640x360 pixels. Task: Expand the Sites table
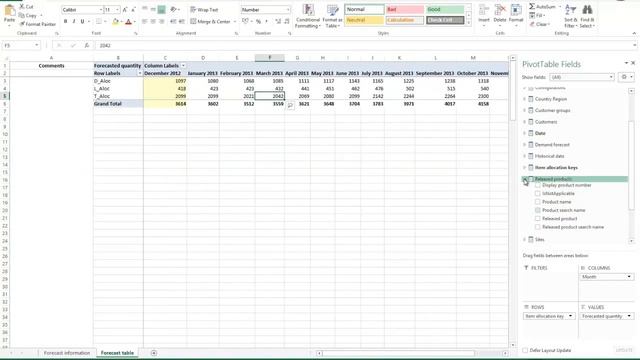coord(524,240)
